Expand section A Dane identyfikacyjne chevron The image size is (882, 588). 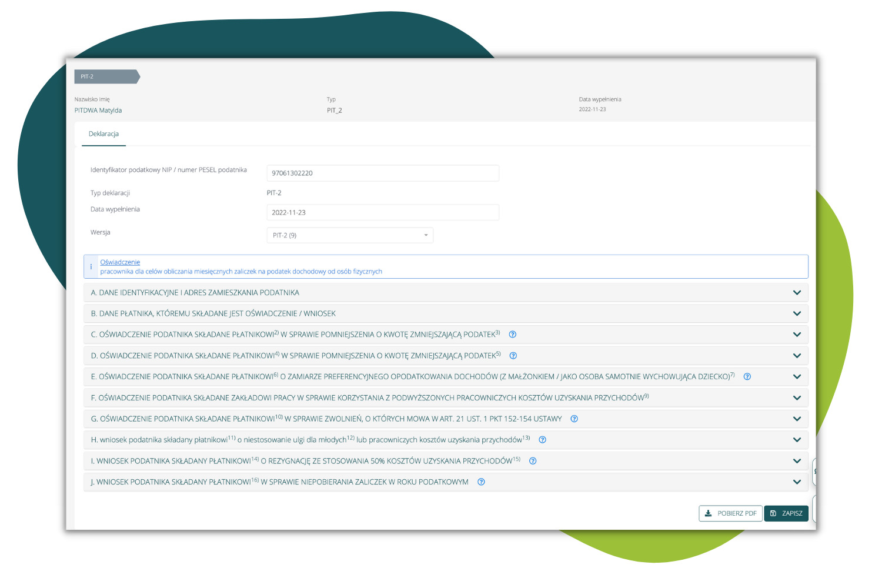[x=797, y=293]
